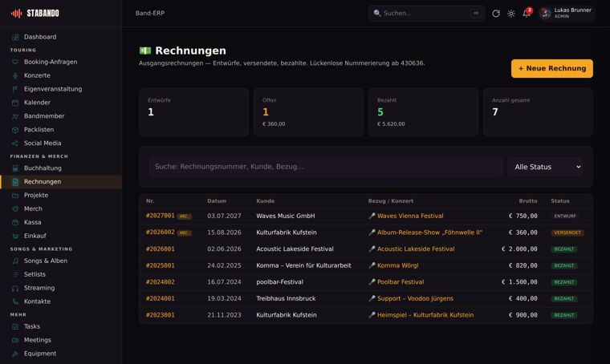This screenshot has height=364, width=610.
Task: Click the Buchhaltung sidebar icon
Action: click(x=15, y=168)
